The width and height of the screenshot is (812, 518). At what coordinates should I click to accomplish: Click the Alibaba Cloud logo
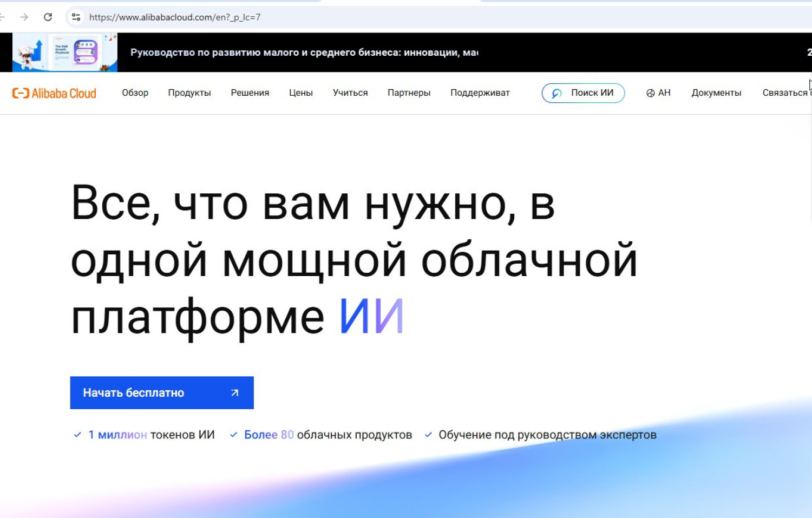(54, 93)
